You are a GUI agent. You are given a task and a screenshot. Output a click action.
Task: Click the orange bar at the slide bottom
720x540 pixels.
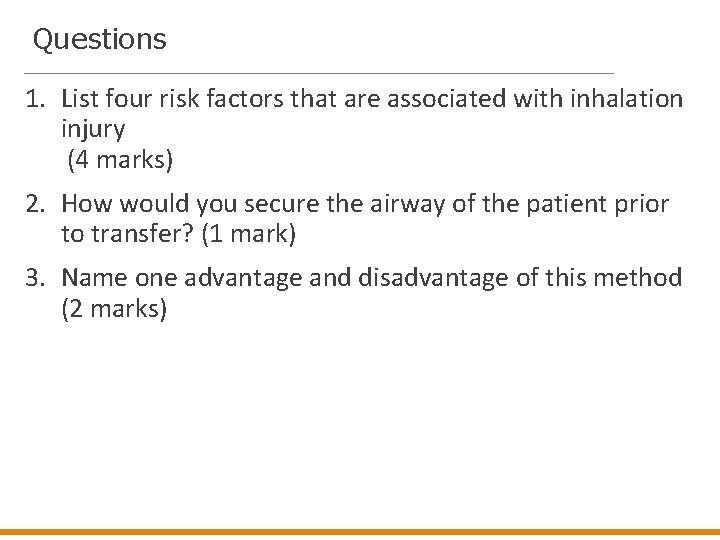pyautogui.click(x=360, y=533)
